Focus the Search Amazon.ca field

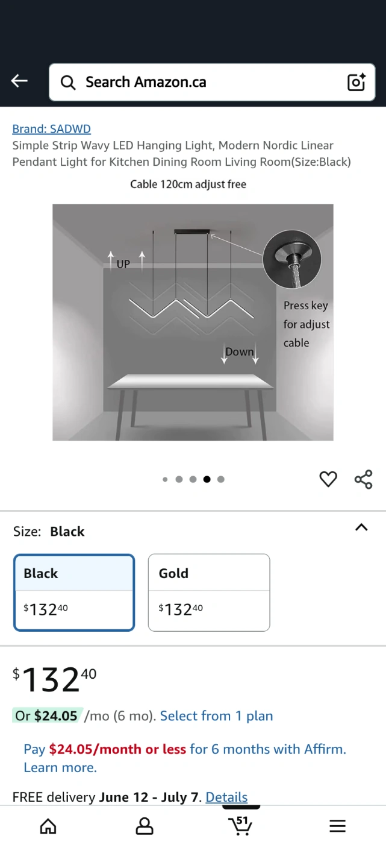tap(212, 83)
